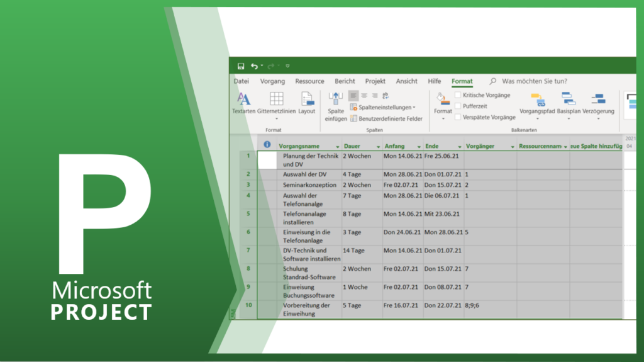Image resolution: width=644 pixels, height=362 pixels.
Task: Select task 'DV-Technik und Software installieren'
Action: pyautogui.click(x=311, y=254)
